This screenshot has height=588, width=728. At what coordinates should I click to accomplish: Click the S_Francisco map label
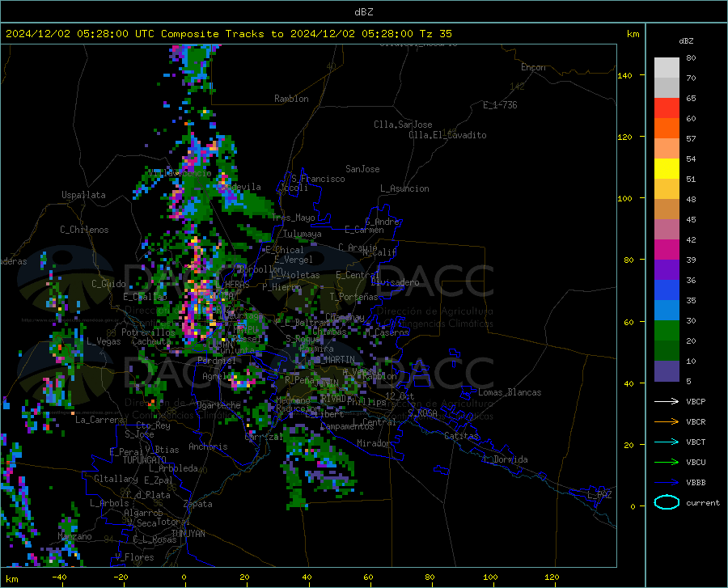318,179
